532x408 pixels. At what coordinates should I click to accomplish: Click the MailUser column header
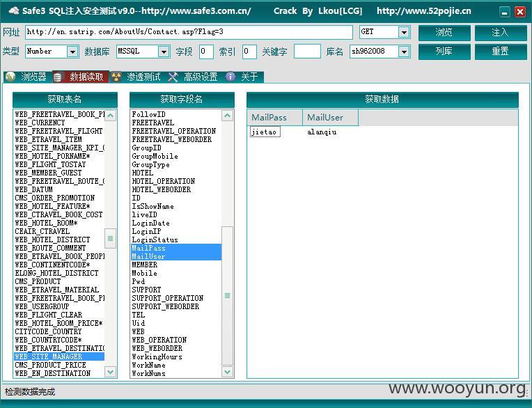331,118
